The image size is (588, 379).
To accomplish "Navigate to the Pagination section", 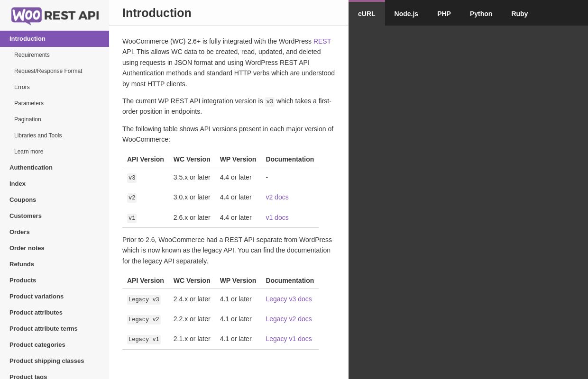I will 55,119.
